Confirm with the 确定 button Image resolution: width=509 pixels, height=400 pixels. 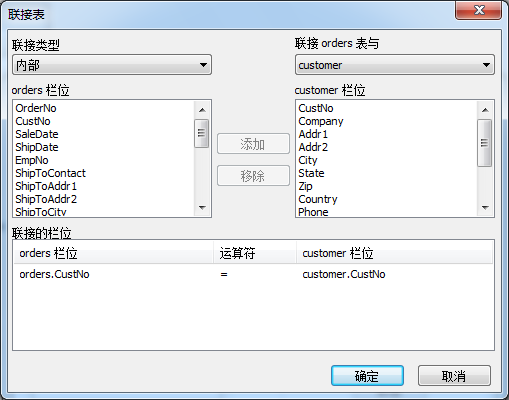[367, 376]
